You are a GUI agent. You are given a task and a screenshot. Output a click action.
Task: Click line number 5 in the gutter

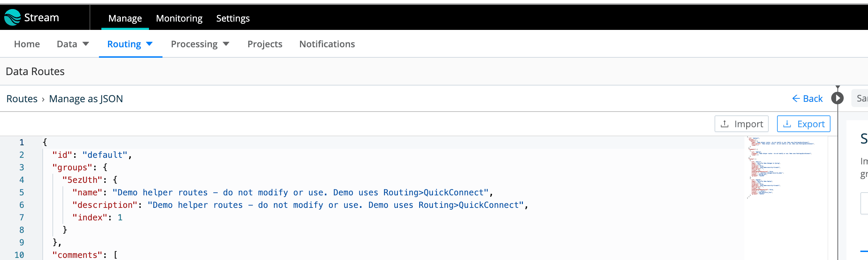(22, 193)
